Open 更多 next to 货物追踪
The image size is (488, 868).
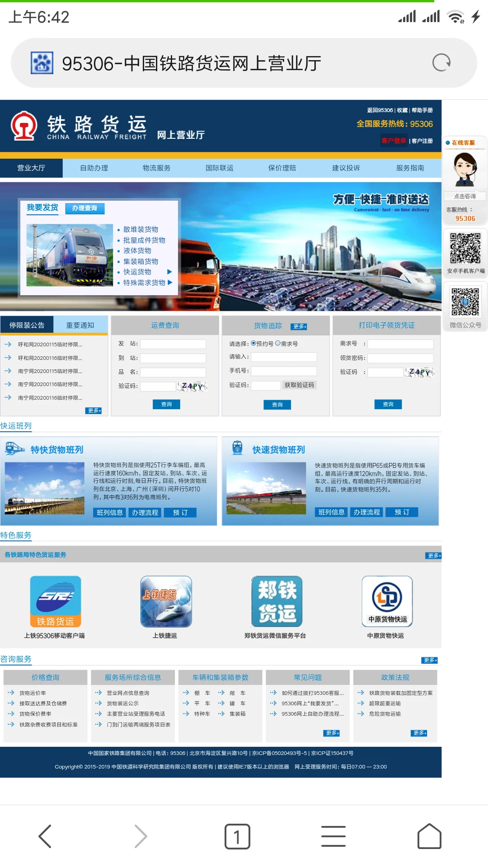[x=299, y=326]
